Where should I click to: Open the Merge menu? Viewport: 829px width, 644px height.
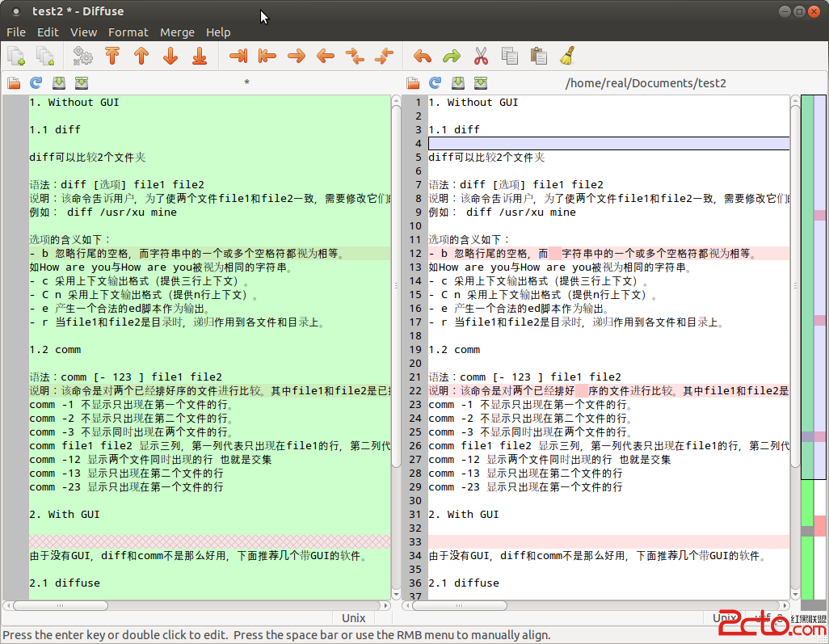177,32
